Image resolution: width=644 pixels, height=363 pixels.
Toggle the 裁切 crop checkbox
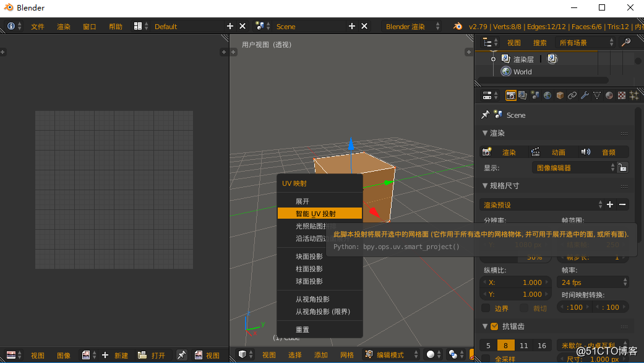tap(523, 308)
